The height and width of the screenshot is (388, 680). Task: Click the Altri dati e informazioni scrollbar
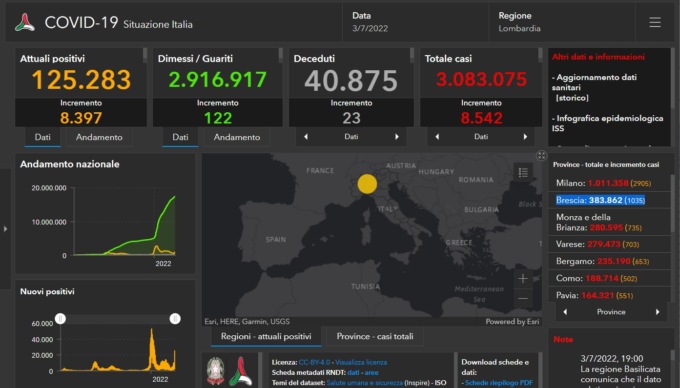click(673, 78)
